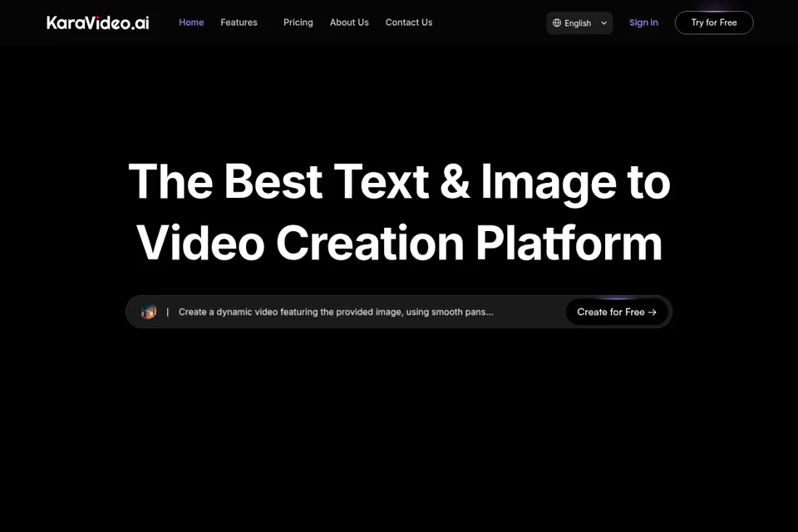Screen dimensions: 798x532
Task: Click the Create for Free button
Action: (x=617, y=312)
